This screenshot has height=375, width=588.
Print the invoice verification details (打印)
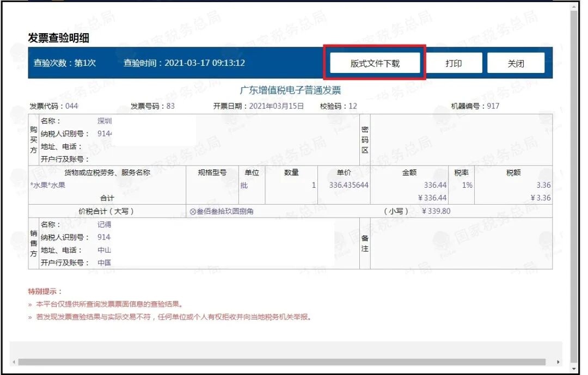[456, 63]
